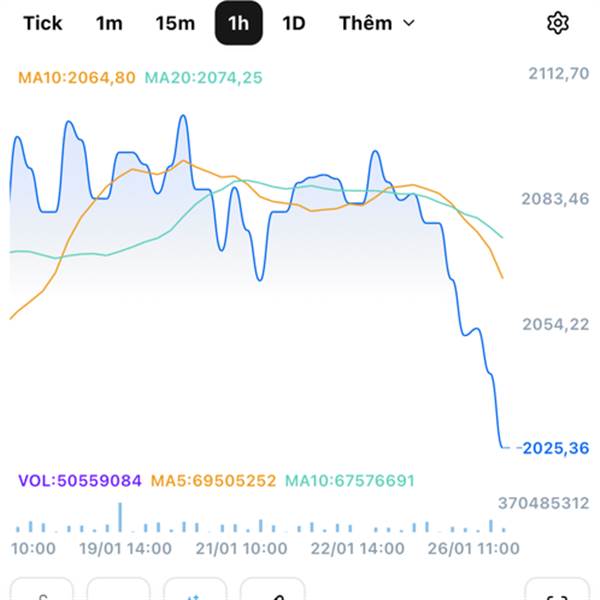
Task: Open the chart settings gear
Action: tap(558, 23)
